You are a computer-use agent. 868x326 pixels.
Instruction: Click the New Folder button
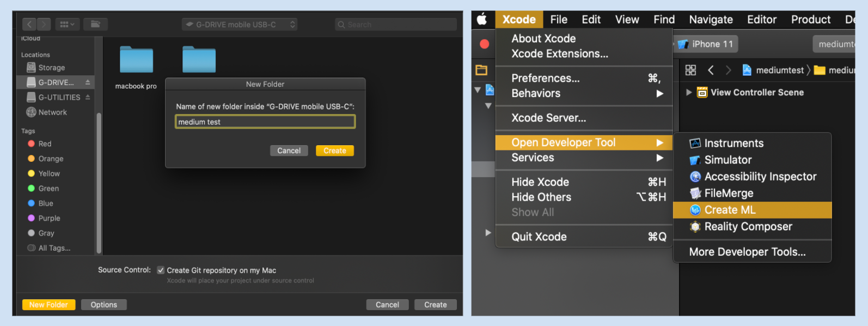[48, 305]
